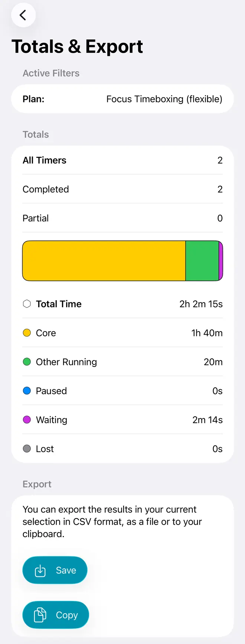Tap the blue dot beside Paused
The height and width of the screenshot is (644, 245).
point(26,391)
